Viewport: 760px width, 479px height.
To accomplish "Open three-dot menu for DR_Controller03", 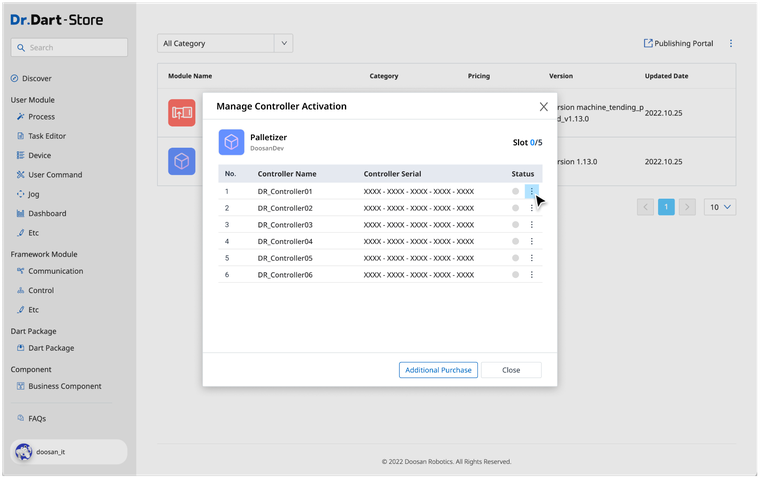I will (x=531, y=225).
